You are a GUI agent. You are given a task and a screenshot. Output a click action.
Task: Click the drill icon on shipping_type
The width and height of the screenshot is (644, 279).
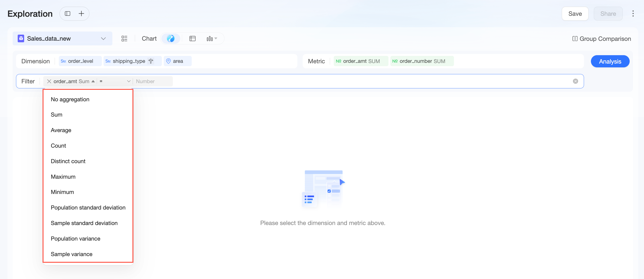click(x=151, y=61)
